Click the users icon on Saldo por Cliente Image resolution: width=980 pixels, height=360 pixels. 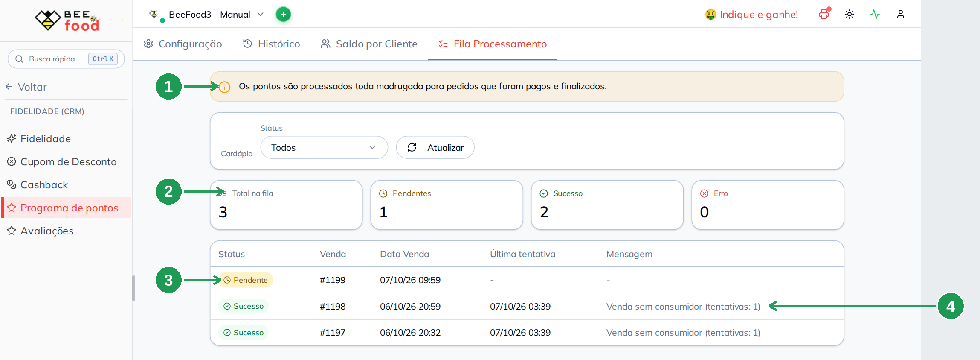(x=325, y=44)
